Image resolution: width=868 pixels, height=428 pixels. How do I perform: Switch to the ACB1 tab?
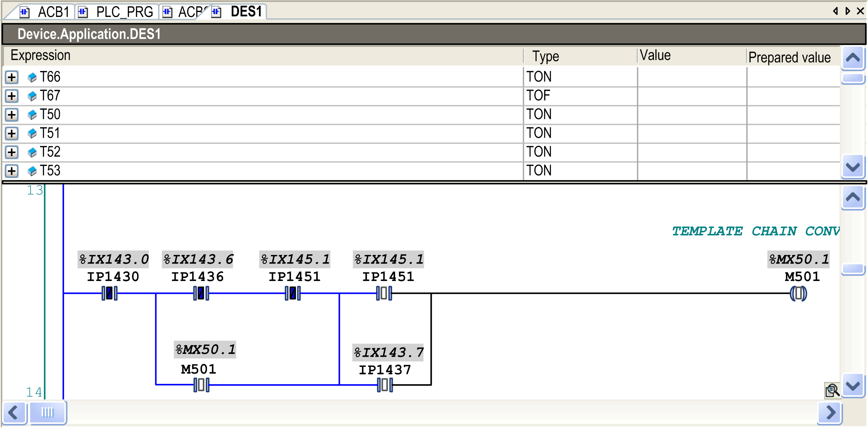pos(54,11)
